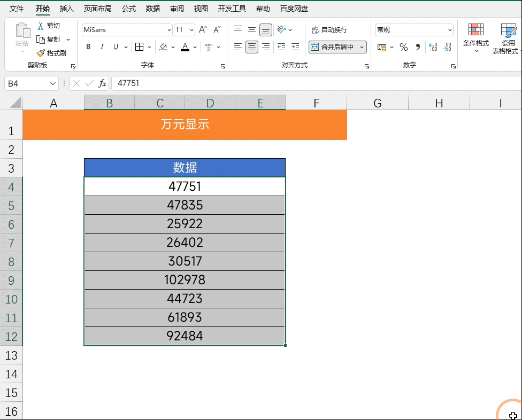The image size is (522, 420).
Task: Toggle center alignment for selected cells
Action: [x=251, y=47]
